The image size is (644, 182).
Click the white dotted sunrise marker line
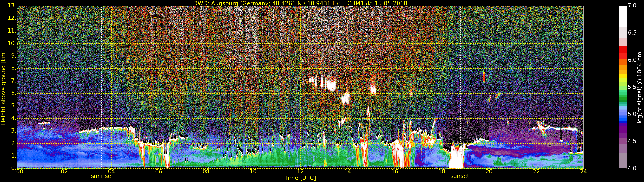101,87
